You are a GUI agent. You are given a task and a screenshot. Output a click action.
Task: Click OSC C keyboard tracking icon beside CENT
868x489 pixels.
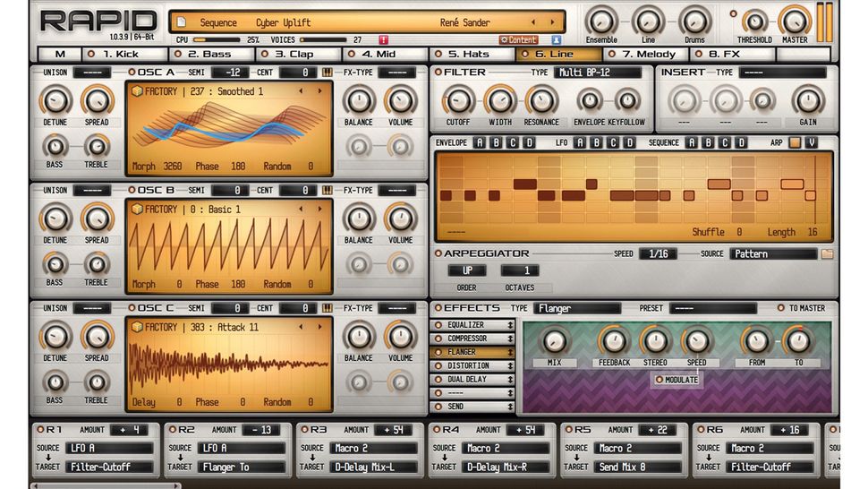pos(328,308)
